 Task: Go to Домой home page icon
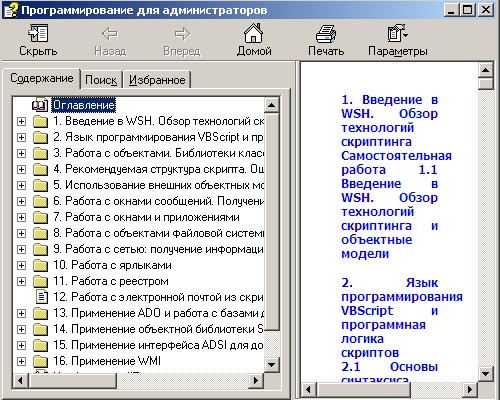[x=254, y=33]
